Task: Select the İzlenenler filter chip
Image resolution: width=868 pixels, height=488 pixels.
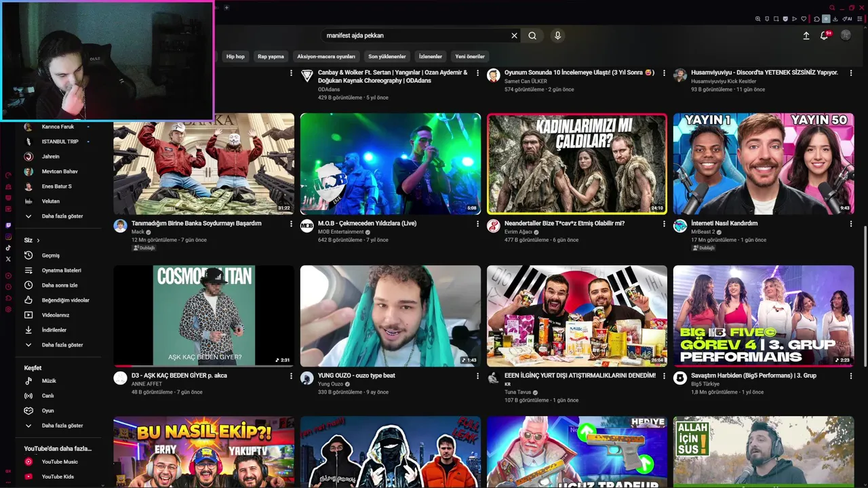Action: click(431, 56)
